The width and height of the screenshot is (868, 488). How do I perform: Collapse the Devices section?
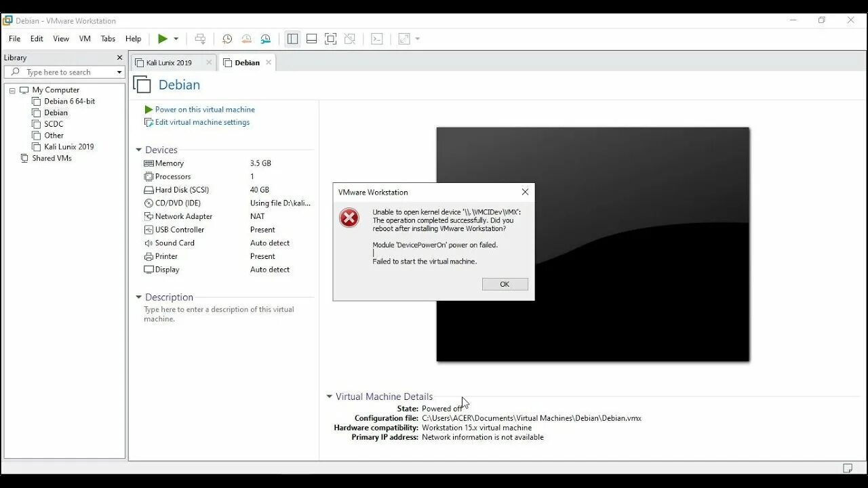tap(138, 150)
